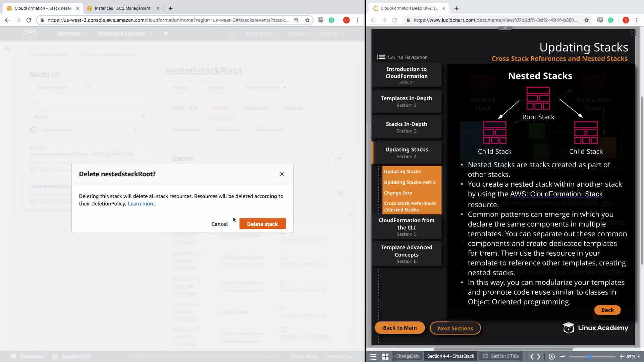Confirm with the Delete stack button
Image resolution: width=644 pixels, height=362 pixels.
click(262, 224)
